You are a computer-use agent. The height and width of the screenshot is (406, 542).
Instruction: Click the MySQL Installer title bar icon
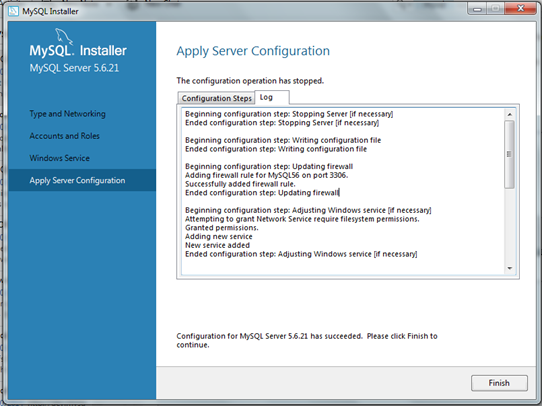coord(13,11)
